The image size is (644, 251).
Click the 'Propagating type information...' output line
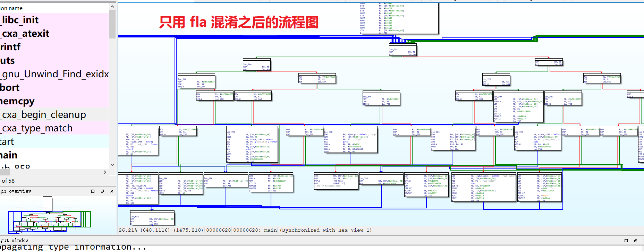(73, 247)
